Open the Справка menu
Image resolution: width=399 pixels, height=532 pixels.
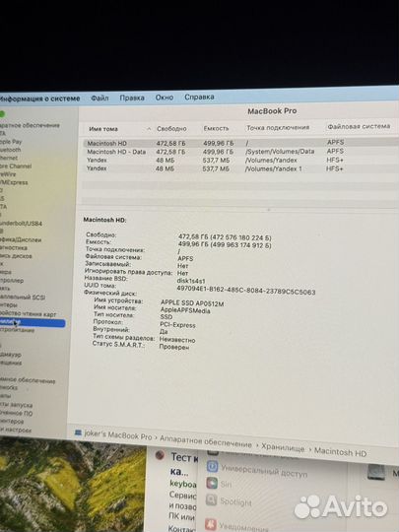pyautogui.click(x=199, y=97)
